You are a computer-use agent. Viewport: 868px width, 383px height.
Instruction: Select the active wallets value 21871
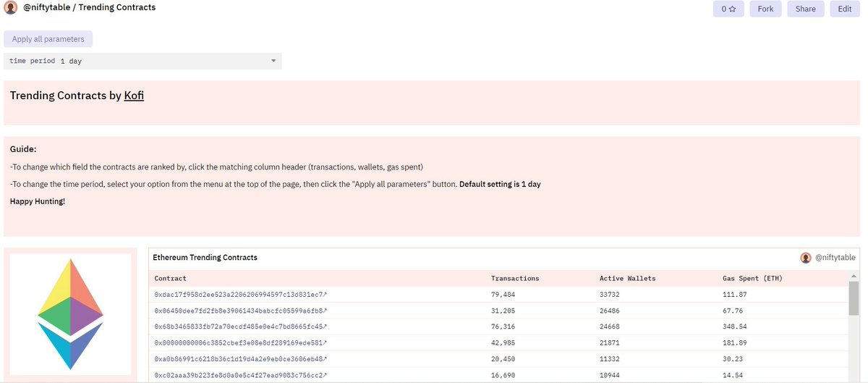tap(610, 342)
